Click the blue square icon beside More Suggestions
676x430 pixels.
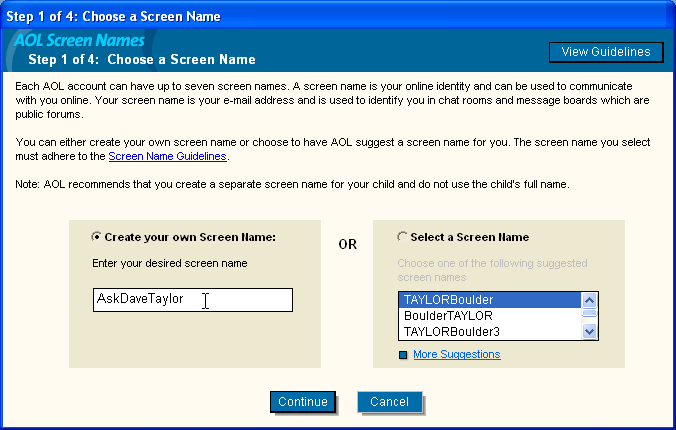pos(403,355)
